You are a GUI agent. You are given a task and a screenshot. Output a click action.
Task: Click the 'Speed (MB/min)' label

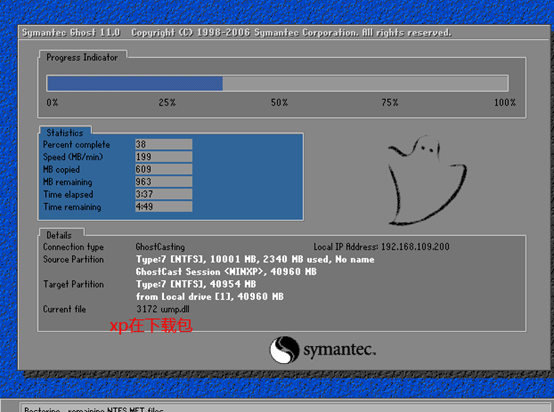click(x=73, y=157)
